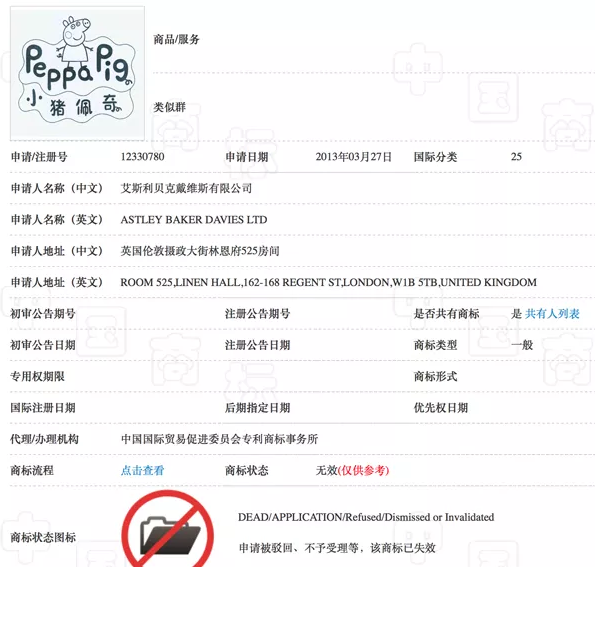614x623 pixels.
Task: Click the 申请人地址（中文） label
Action: [x=57, y=251]
